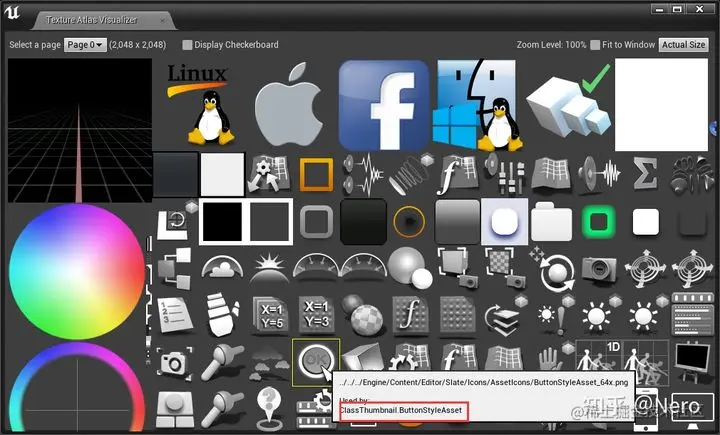Click the white rounded square on lavender
This screenshot has width=720, height=435.
tap(504, 222)
